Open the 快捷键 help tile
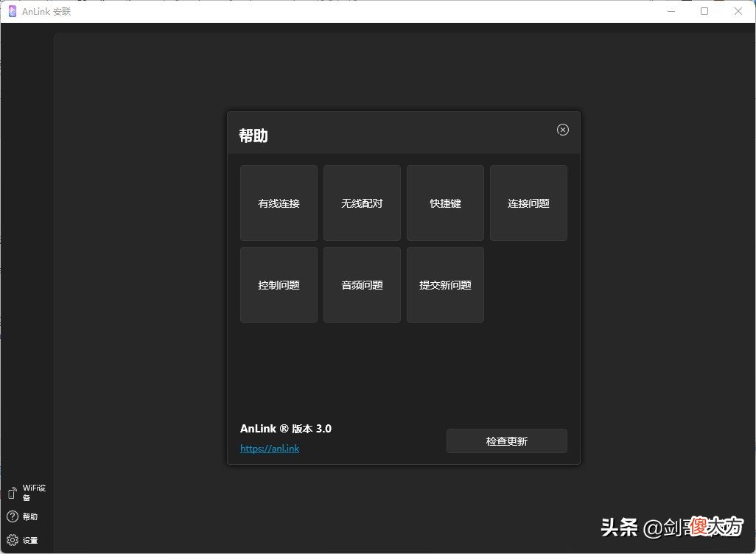The height and width of the screenshot is (554, 756). click(x=446, y=203)
